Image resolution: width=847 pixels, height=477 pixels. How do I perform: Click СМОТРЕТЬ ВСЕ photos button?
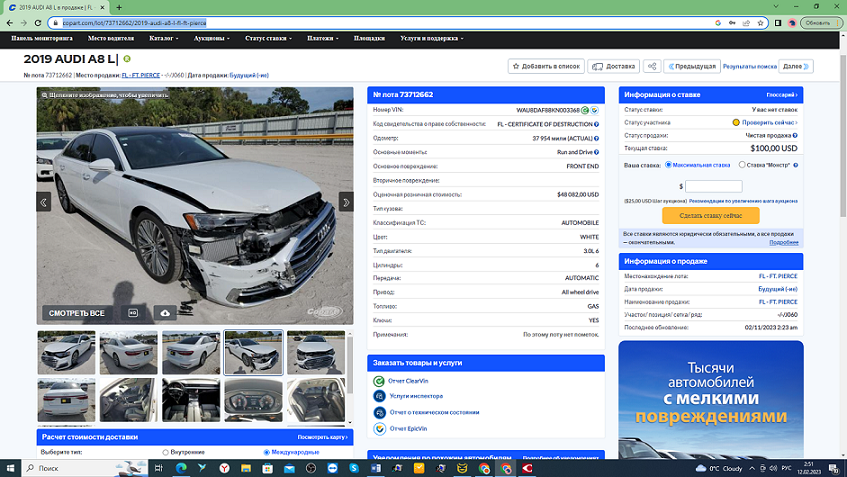pyautogui.click(x=77, y=313)
